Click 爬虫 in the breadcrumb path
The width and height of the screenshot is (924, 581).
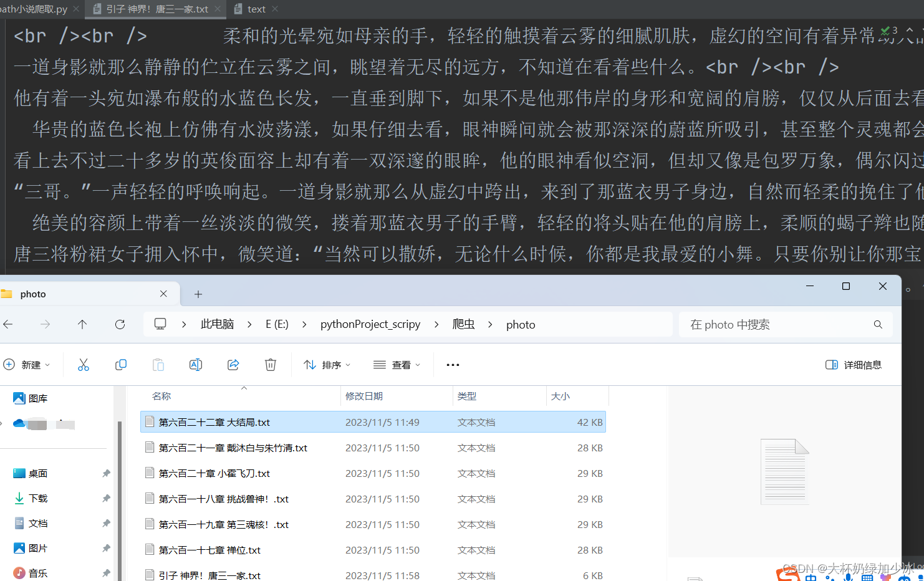coord(464,324)
